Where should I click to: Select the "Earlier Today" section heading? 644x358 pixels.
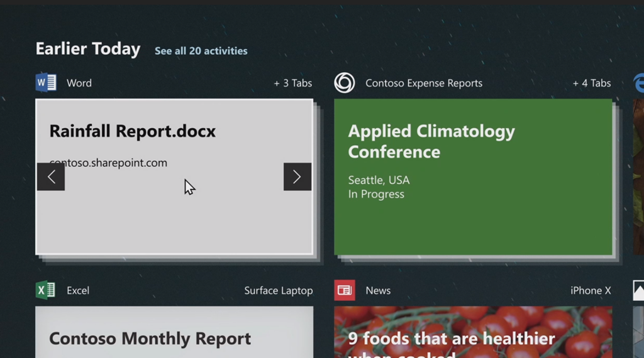coord(88,49)
